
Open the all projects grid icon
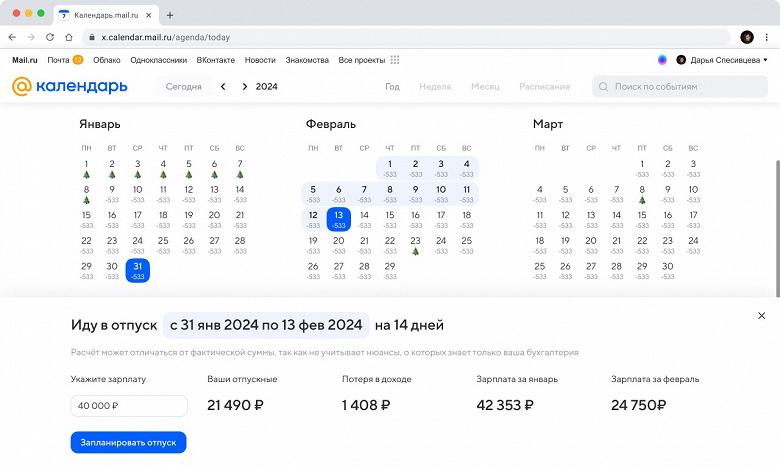click(x=394, y=60)
